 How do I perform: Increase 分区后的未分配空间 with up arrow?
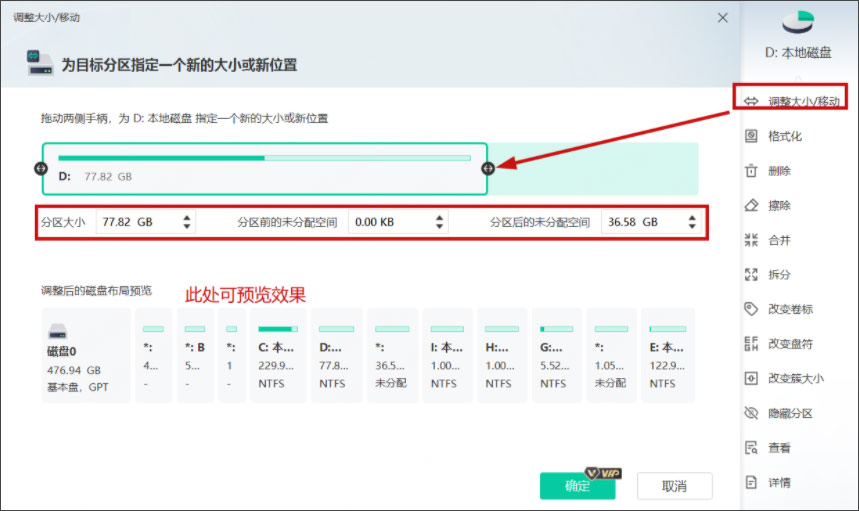coord(692,217)
